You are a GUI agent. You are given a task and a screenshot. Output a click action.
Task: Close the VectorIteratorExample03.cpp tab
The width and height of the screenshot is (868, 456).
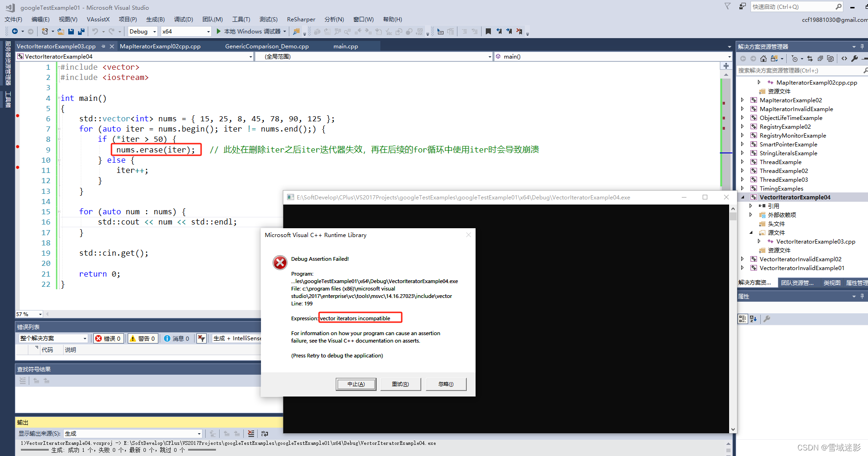(112, 46)
